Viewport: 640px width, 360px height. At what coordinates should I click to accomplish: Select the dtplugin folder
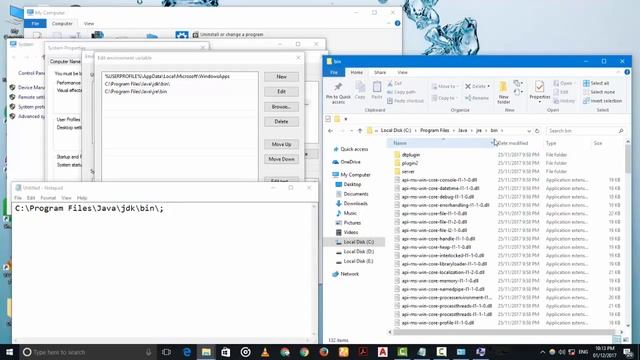tap(411, 155)
